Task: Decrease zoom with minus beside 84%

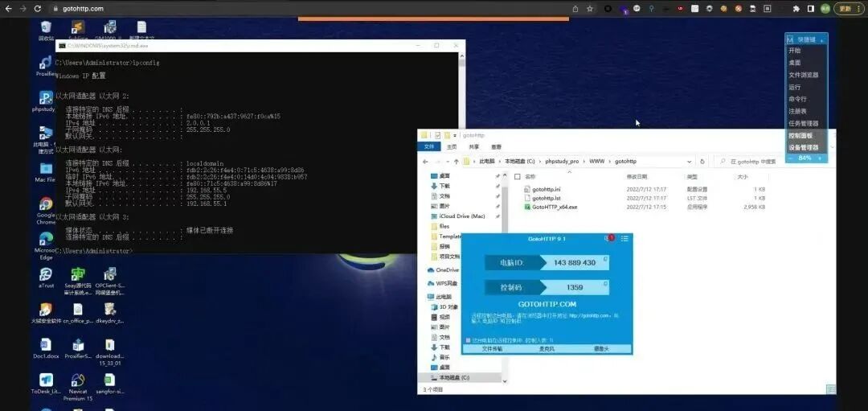Action: (791, 158)
